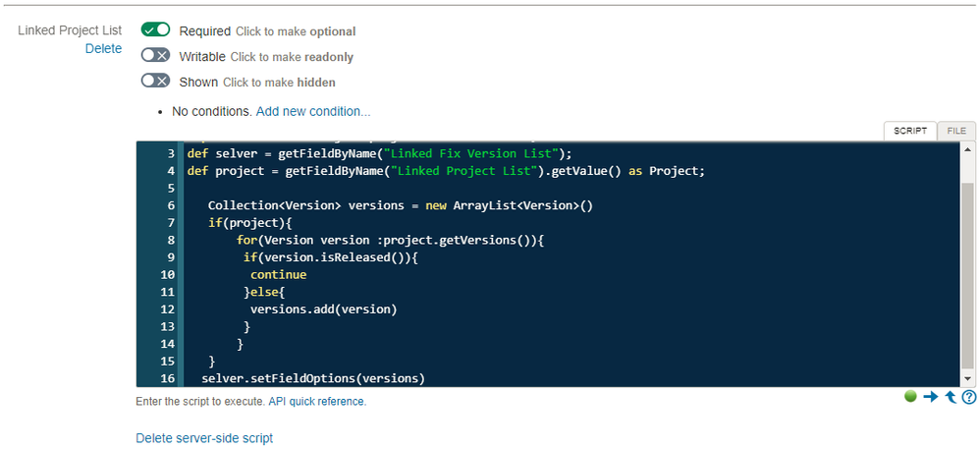Screen dimensions: 980x449
Task: Click the green status circle icon
Action: coord(910,396)
